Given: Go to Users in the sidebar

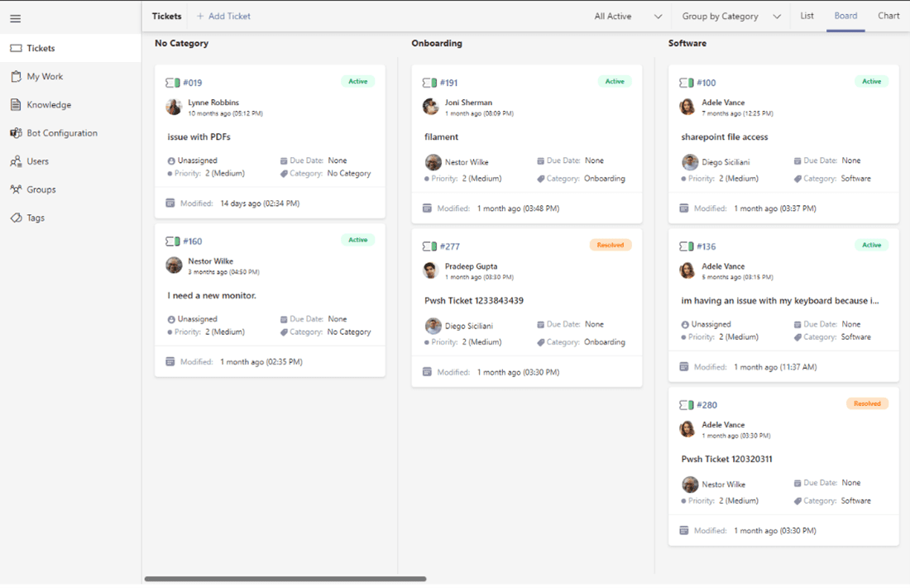Looking at the screenshot, I should tap(70, 161).
